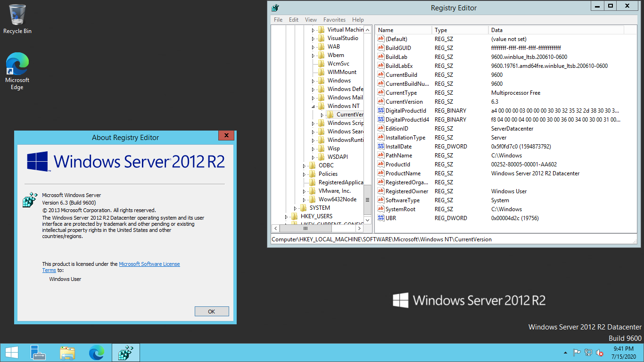Image resolution: width=644 pixels, height=362 pixels.
Task: Click the ODBC folder icon
Action: pyautogui.click(x=313, y=165)
